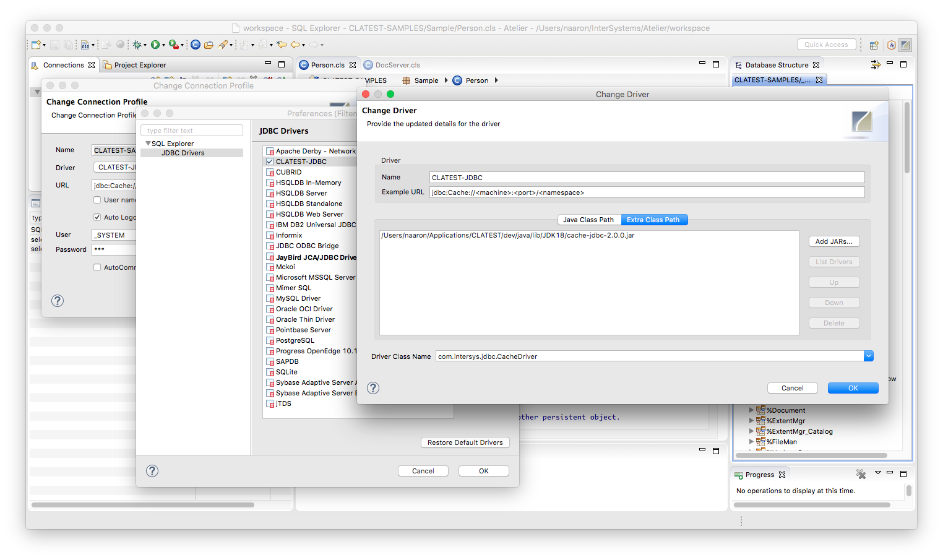Expand the %FileMan schema node
This screenshot has height=560, width=943.
point(751,441)
